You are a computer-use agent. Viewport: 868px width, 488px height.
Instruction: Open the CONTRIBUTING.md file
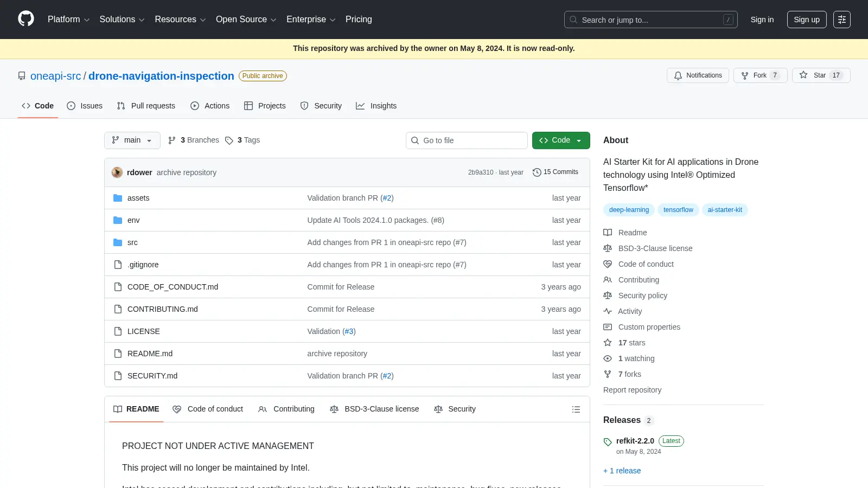pyautogui.click(x=163, y=309)
